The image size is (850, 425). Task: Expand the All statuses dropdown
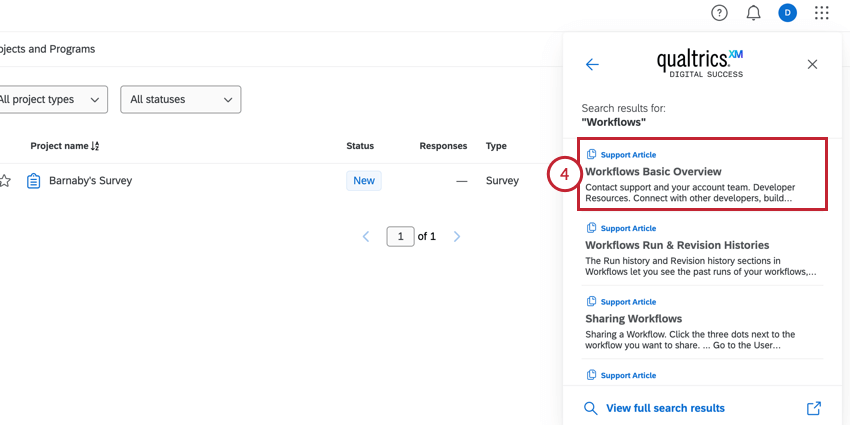(x=180, y=99)
